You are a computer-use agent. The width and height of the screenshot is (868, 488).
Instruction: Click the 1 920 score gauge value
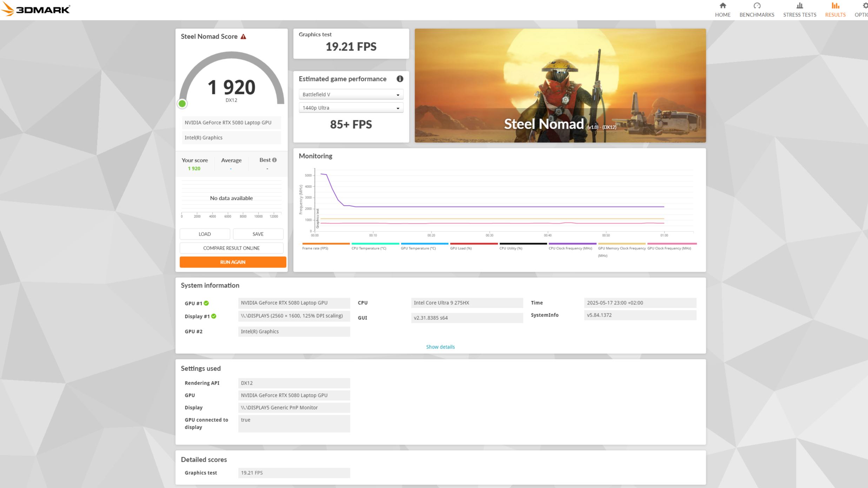point(231,87)
